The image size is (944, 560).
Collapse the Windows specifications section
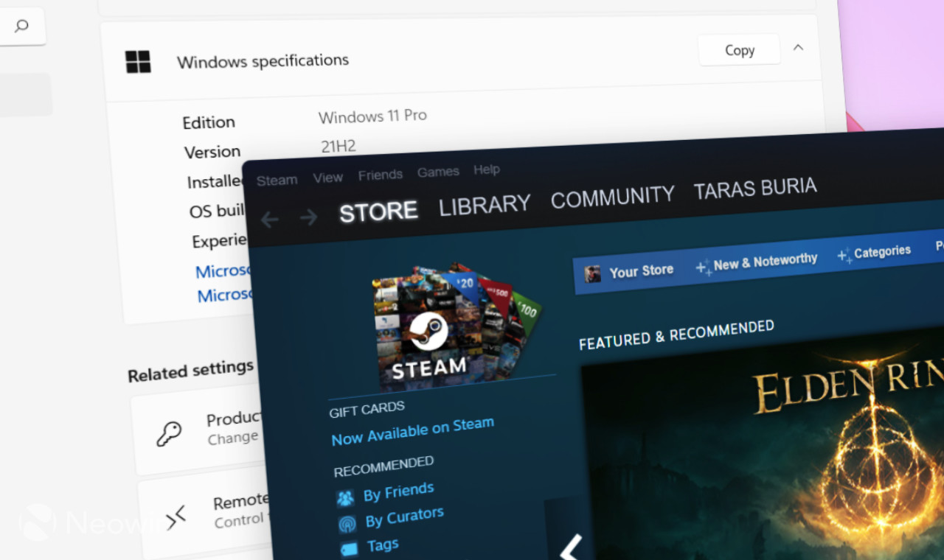(798, 48)
